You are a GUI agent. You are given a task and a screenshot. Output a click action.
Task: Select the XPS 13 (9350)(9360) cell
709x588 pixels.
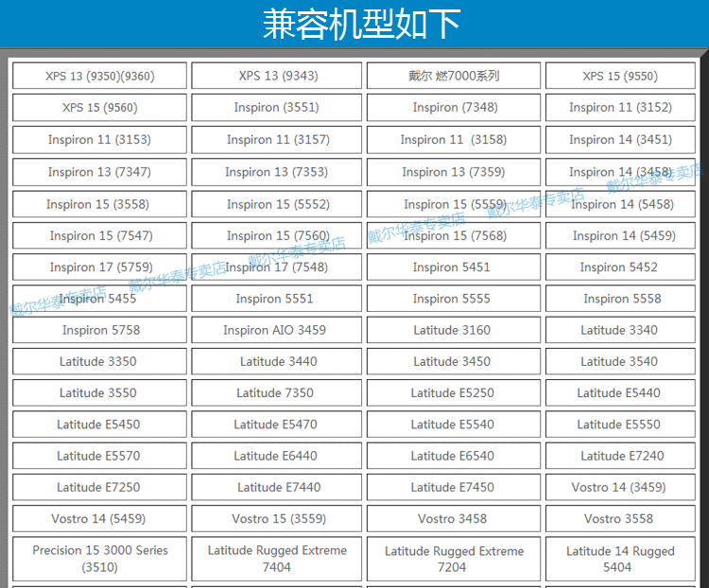[x=99, y=76]
